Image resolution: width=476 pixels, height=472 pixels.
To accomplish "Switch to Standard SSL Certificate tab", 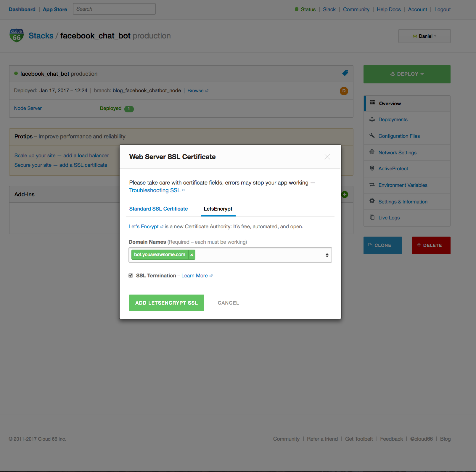I will [158, 209].
